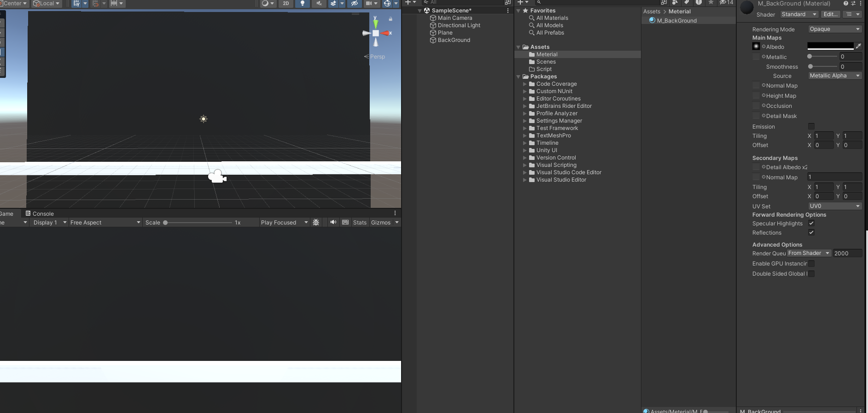This screenshot has height=413, width=868.
Task: Click Game view bug debug icon
Action: (x=316, y=222)
